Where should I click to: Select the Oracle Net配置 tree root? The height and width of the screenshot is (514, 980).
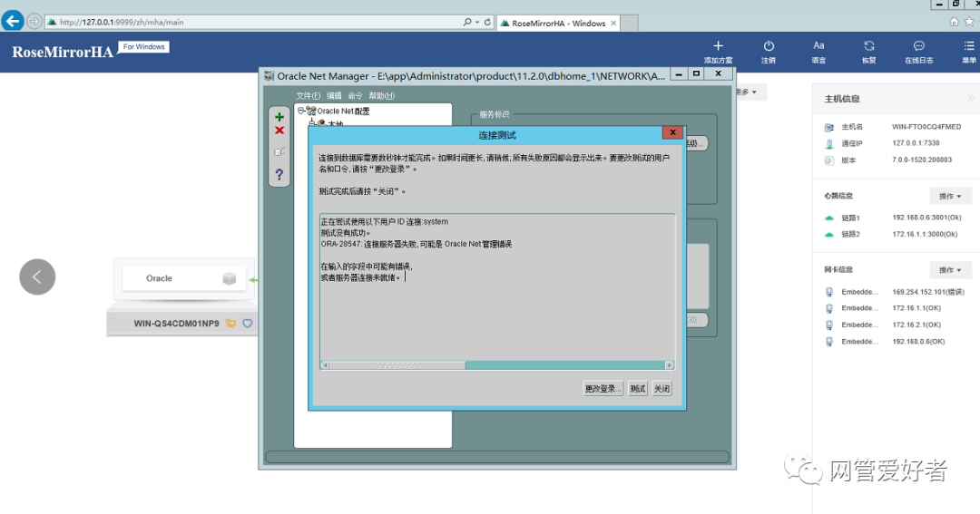click(x=343, y=112)
